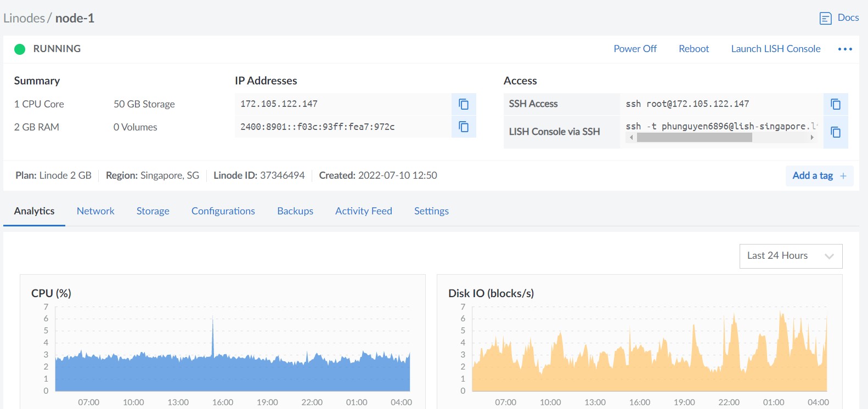Click the plus icon next to Add a tag
Screen dimensions: 868x409
point(843,176)
